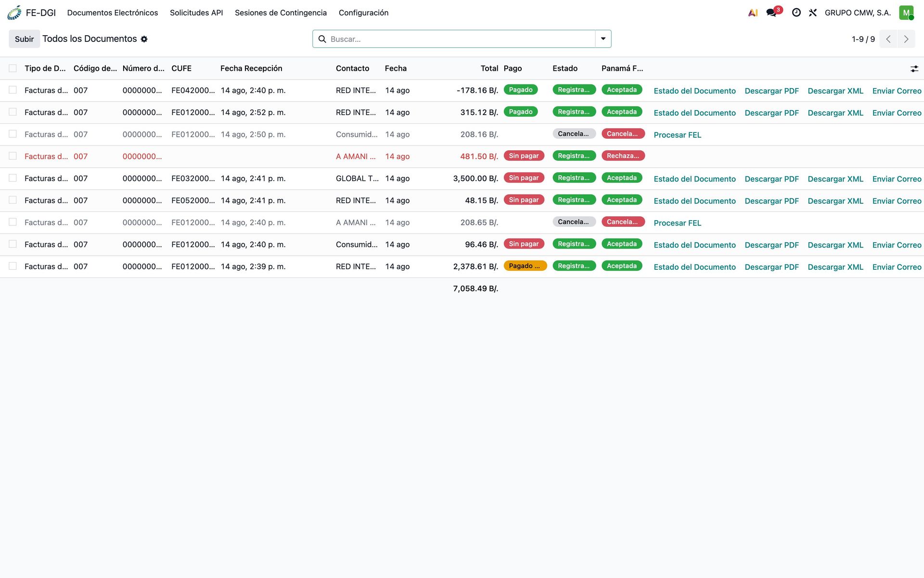Expand the search filter dropdown arrow

(603, 39)
